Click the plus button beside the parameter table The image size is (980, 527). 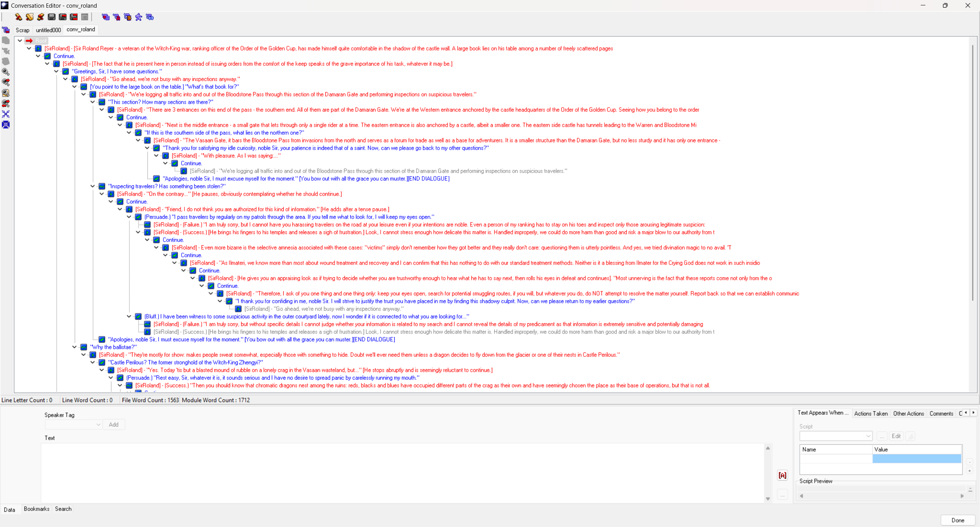(970, 471)
